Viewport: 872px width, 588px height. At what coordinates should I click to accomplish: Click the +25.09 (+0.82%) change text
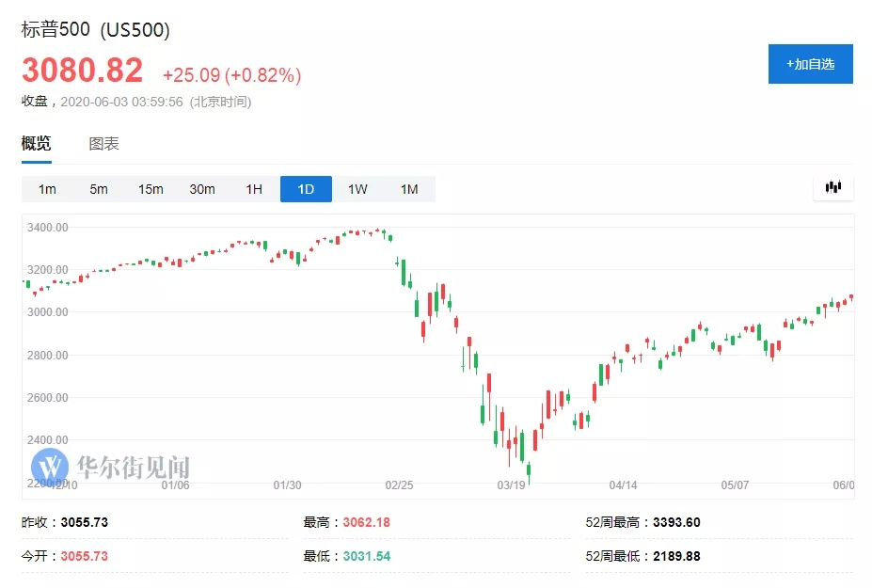[232, 75]
